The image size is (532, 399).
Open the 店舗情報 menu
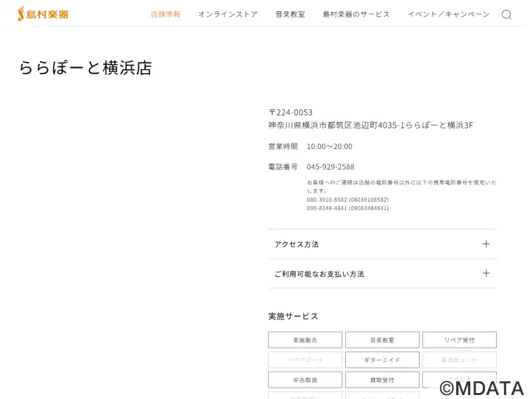click(166, 14)
